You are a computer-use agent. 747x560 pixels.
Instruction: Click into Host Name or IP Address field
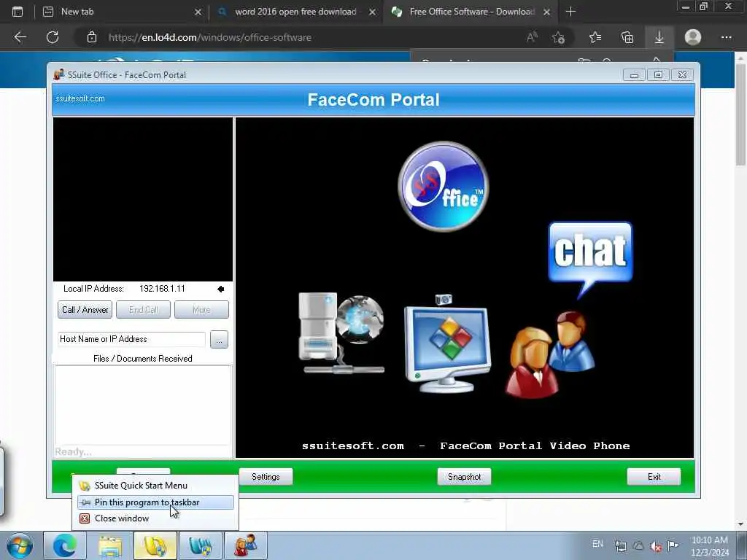(x=131, y=339)
